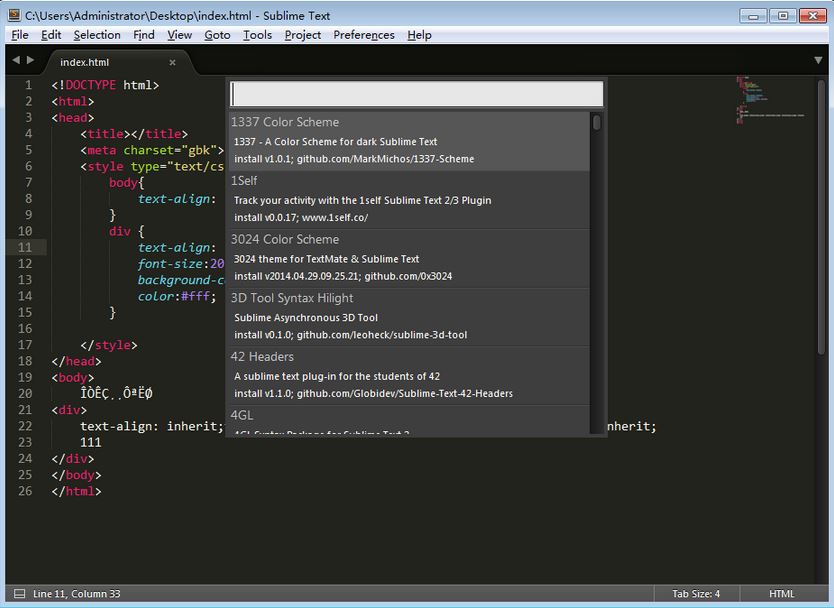The image size is (834, 608).
Task: Click the package list scrollbar thumb
Action: click(x=597, y=122)
